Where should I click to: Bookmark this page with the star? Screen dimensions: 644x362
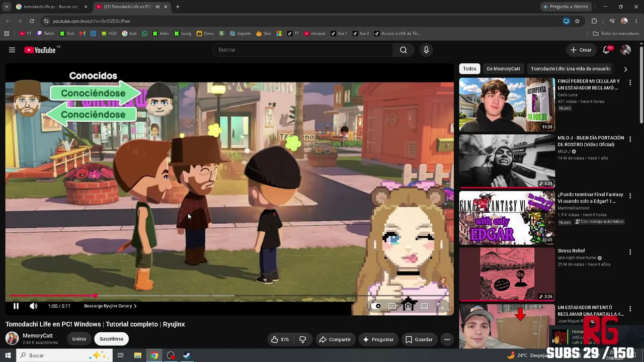click(577, 21)
